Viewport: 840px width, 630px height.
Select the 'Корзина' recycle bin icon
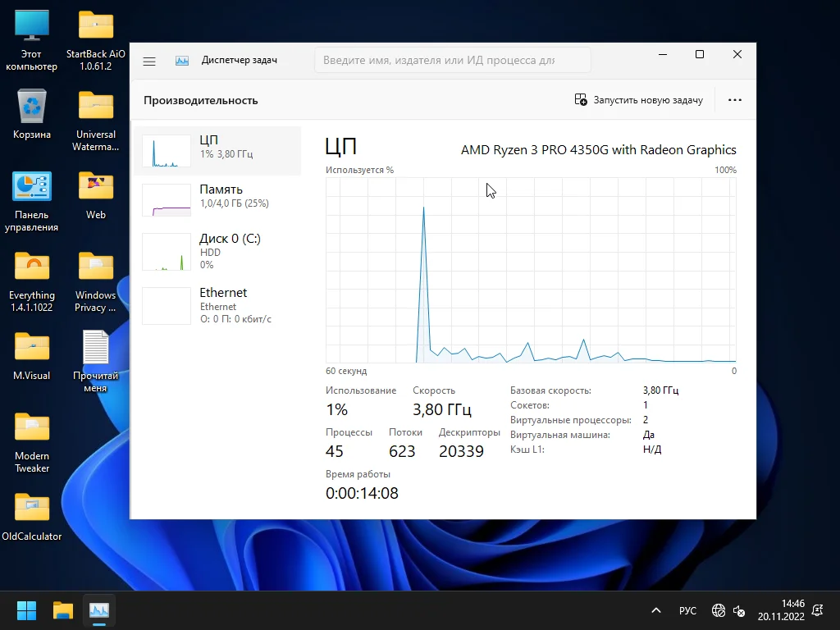32,115
